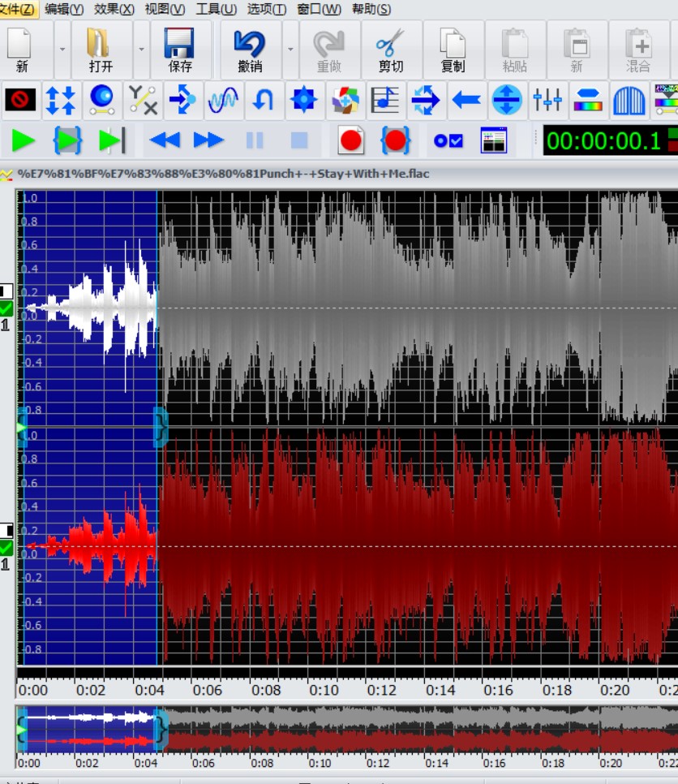
Task: Click the blue swapping arrows icon
Action: coord(426,100)
